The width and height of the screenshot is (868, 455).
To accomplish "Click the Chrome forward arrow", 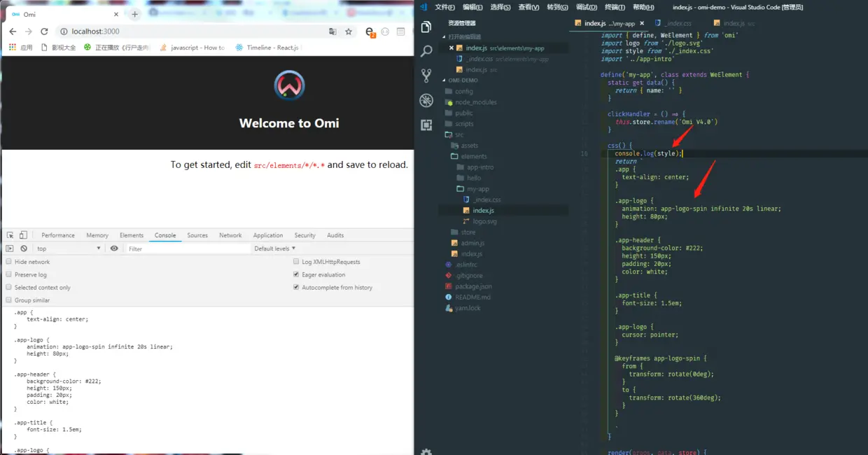I will [29, 31].
